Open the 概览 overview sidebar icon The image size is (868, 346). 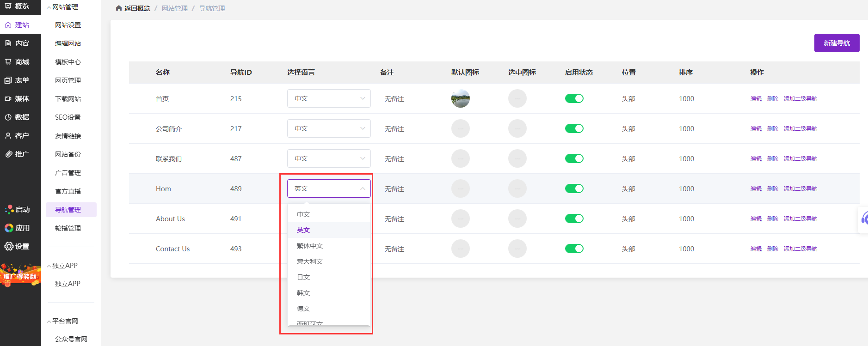tap(8, 6)
